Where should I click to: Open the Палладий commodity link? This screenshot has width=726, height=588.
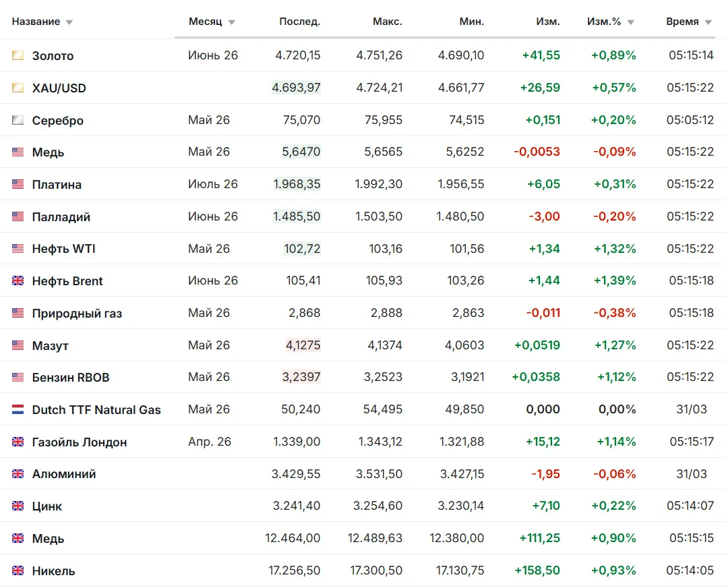pos(61,216)
